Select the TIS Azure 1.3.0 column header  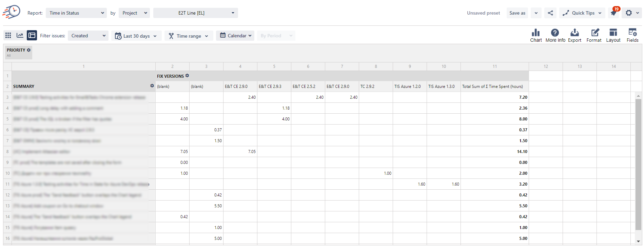pyautogui.click(x=444, y=87)
